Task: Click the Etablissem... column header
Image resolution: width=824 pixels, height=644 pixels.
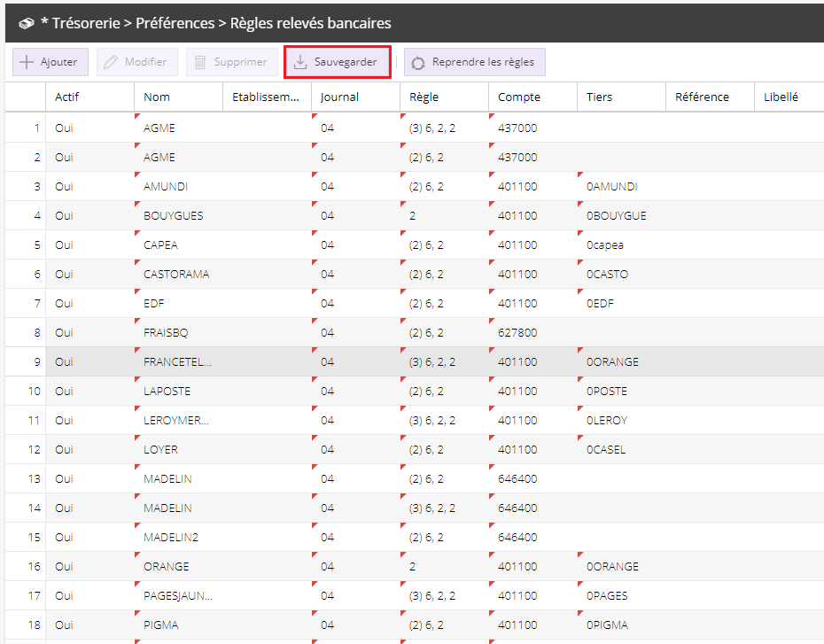Action: click(x=268, y=97)
